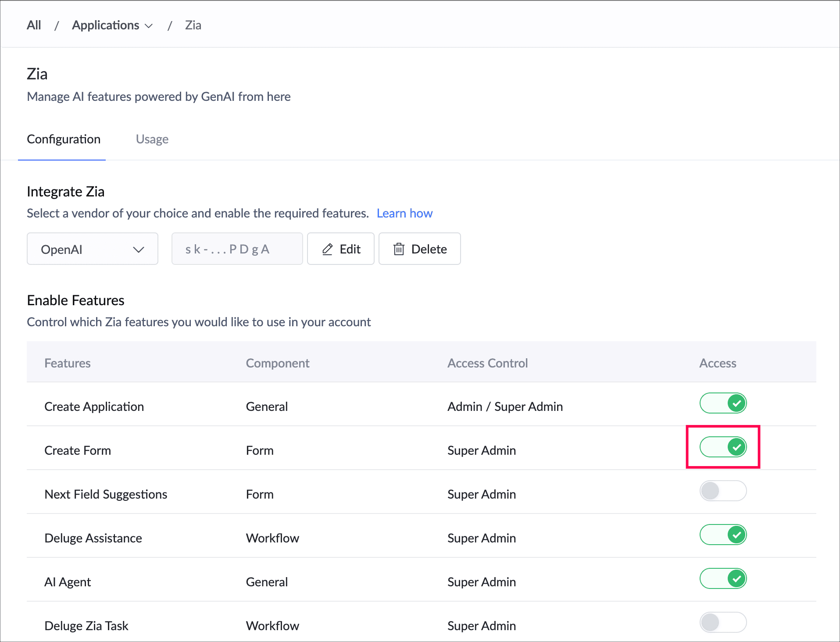Go to All in breadcrumb
The width and height of the screenshot is (840, 642).
point(34,25)
